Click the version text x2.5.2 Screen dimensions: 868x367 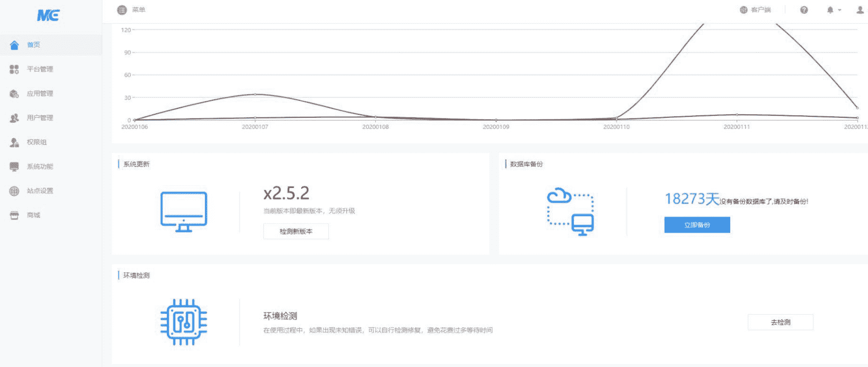tap(286, 193)
